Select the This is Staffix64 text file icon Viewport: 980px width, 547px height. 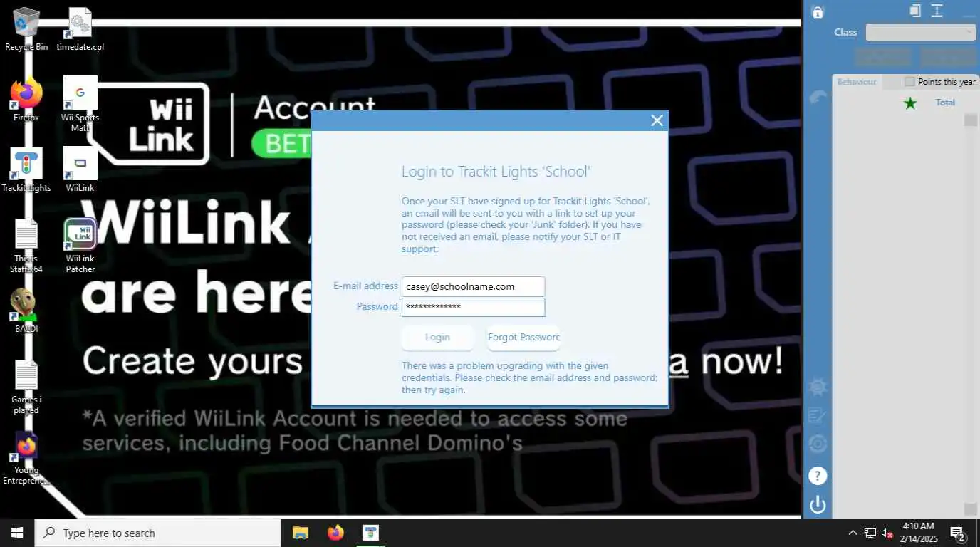pyautogui.click(x=26, y=246)
